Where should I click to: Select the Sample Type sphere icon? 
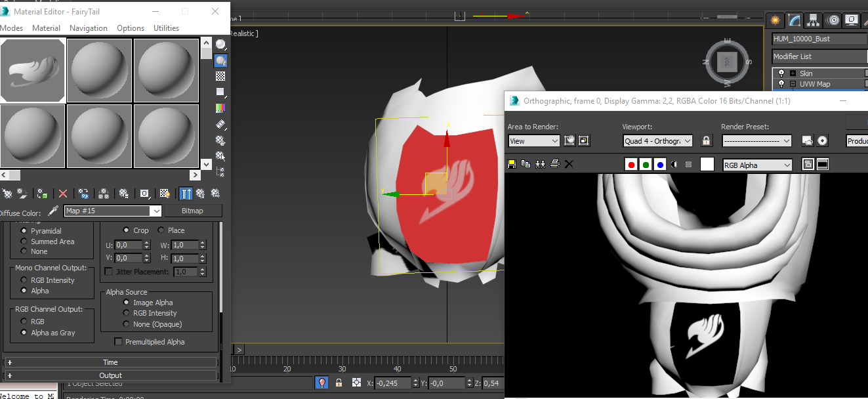point(221,45)
